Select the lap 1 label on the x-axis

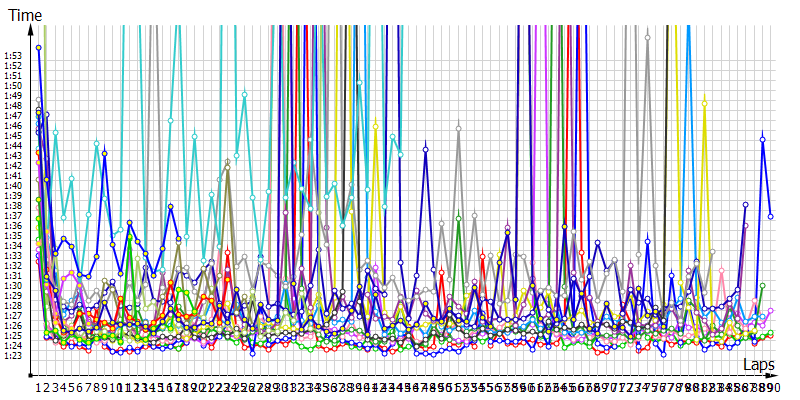pyautogui.click(x=39, y=387)
